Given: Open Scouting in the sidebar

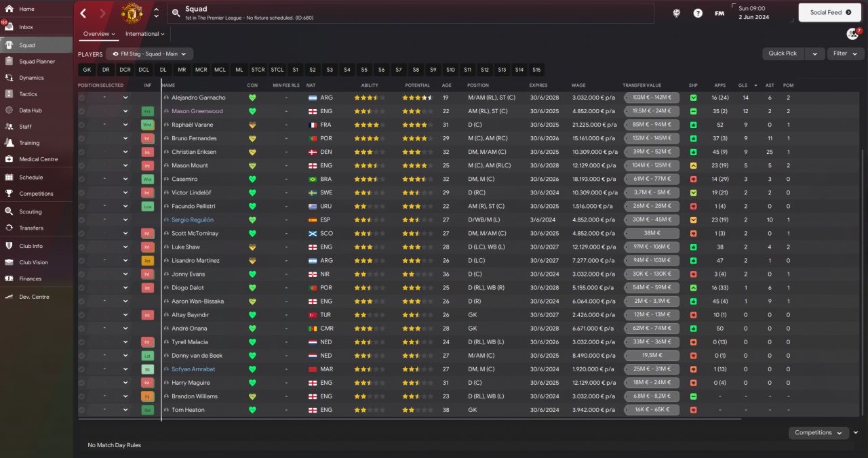Looking at the screenshot, I should click(x=36, y=211).
